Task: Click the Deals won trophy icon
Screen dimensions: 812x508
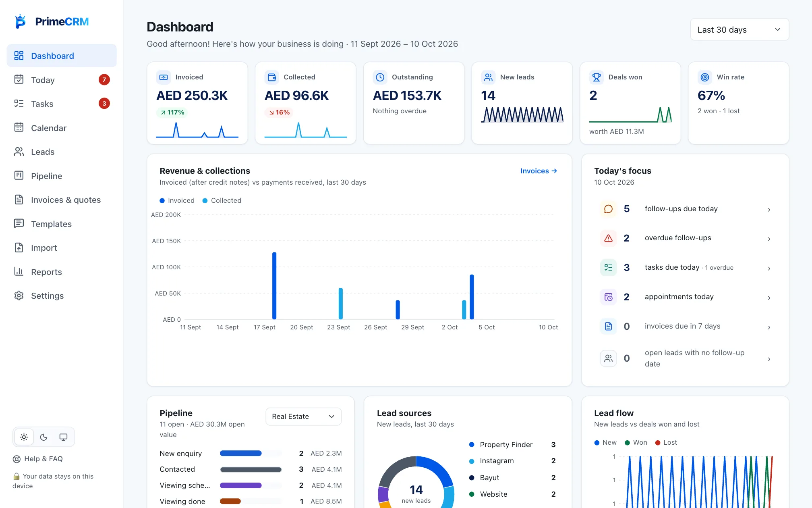Action: click(x=597, y=77)
